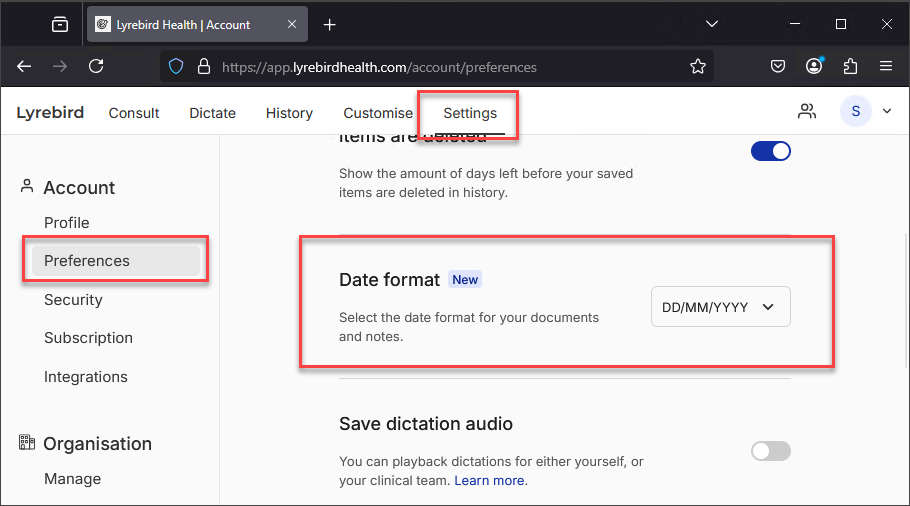Click the browser forward arrow

60,67
